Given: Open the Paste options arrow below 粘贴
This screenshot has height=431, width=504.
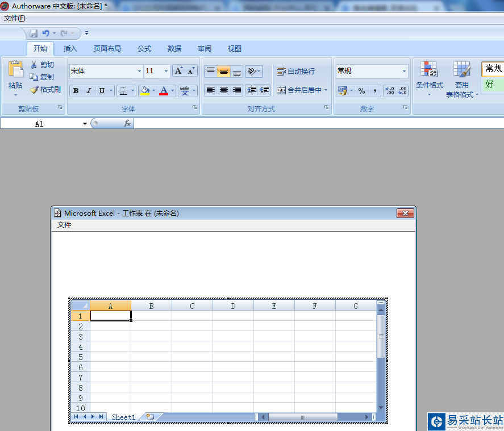Looking at the screenshot, I should coord(15,95).
